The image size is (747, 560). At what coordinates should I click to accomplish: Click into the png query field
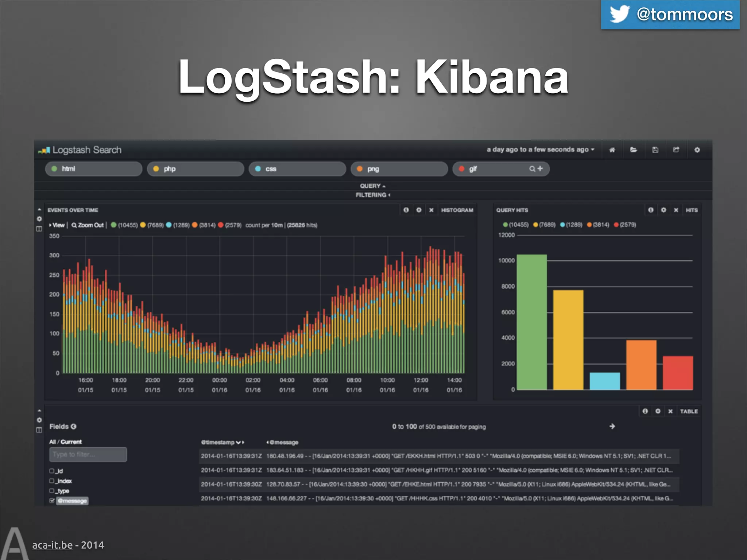pyautogui.click(x=399, y=169)
